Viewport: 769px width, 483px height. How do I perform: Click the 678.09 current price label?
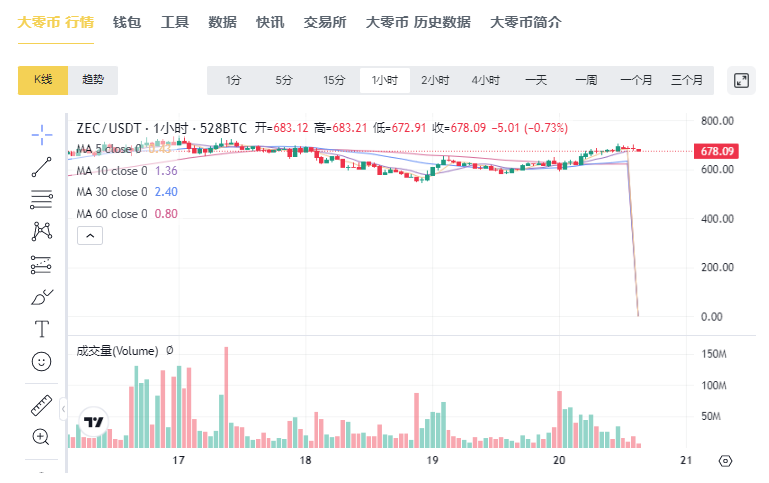tap(717, 151)
